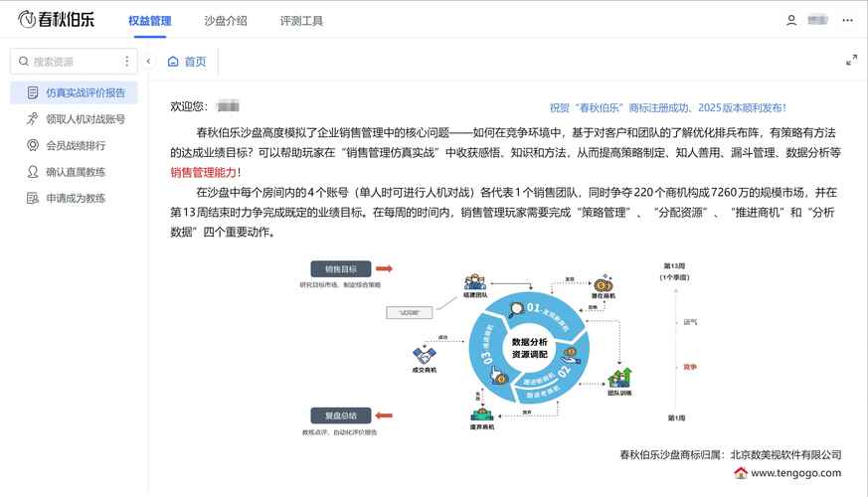Viewport: 868px width, 497px height.
Task: Click 数据分析 资源调配 circle center
Action: (x=529, y=348)
